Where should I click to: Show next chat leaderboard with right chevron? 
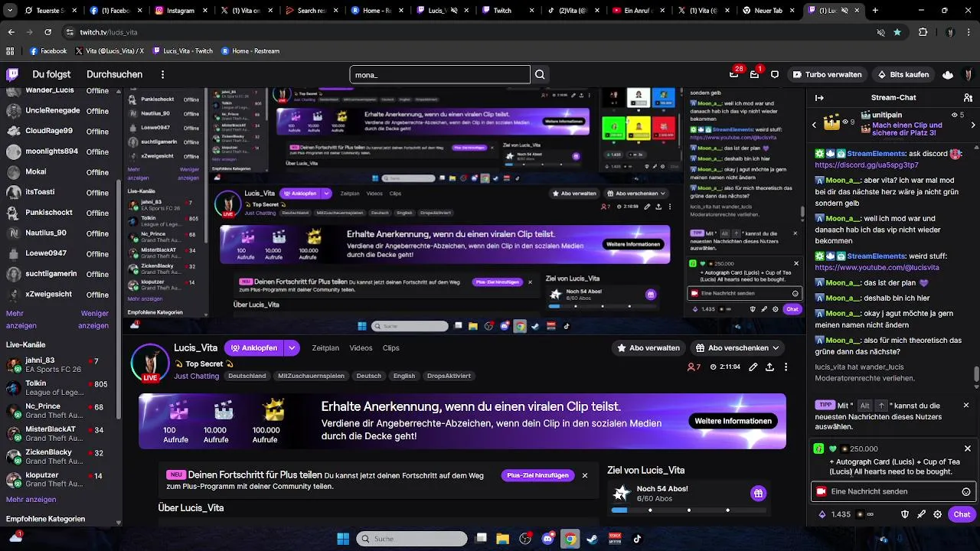pos(973,124)
